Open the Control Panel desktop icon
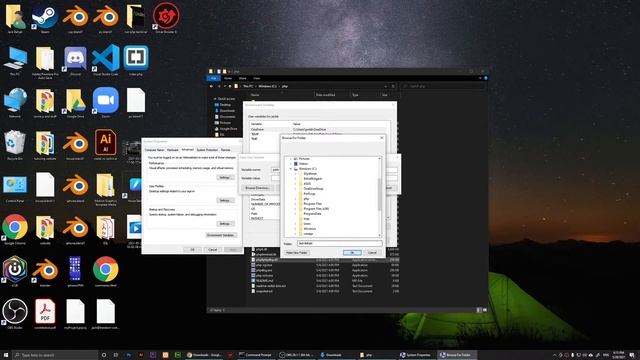Image resolution: width=640 pixels, height=360 pixels. [15, 188]
